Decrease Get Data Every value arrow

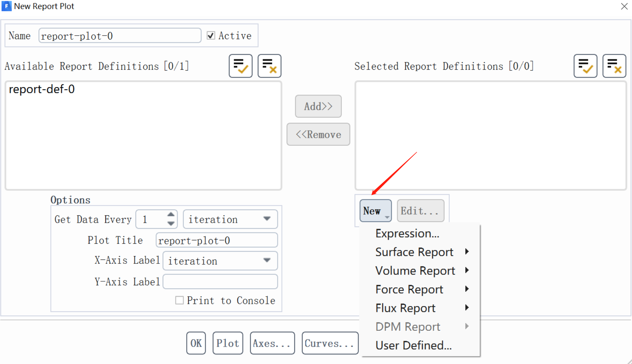[171, 223]
